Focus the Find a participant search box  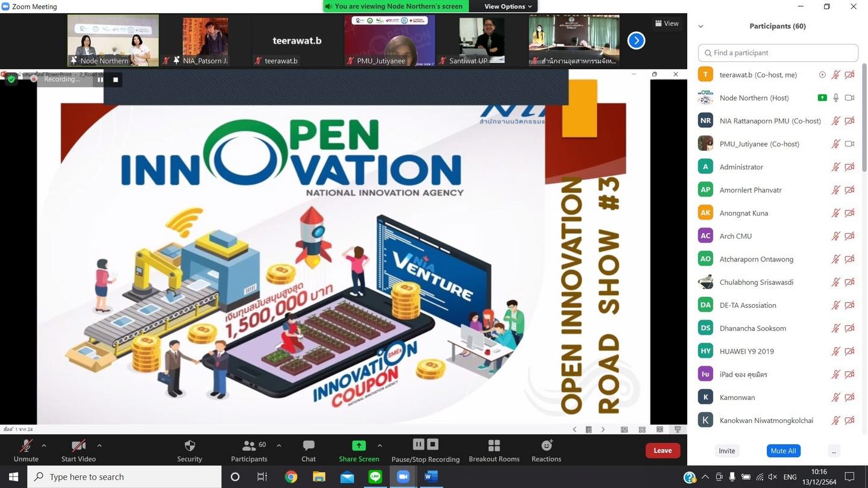778,52
